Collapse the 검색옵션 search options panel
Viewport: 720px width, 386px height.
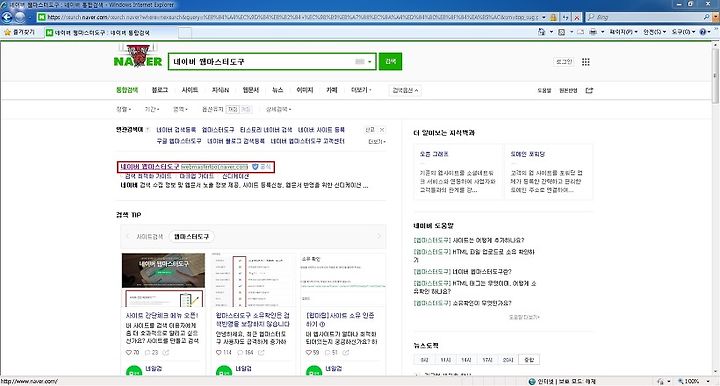pyautogui.click(x=405, y=90)
